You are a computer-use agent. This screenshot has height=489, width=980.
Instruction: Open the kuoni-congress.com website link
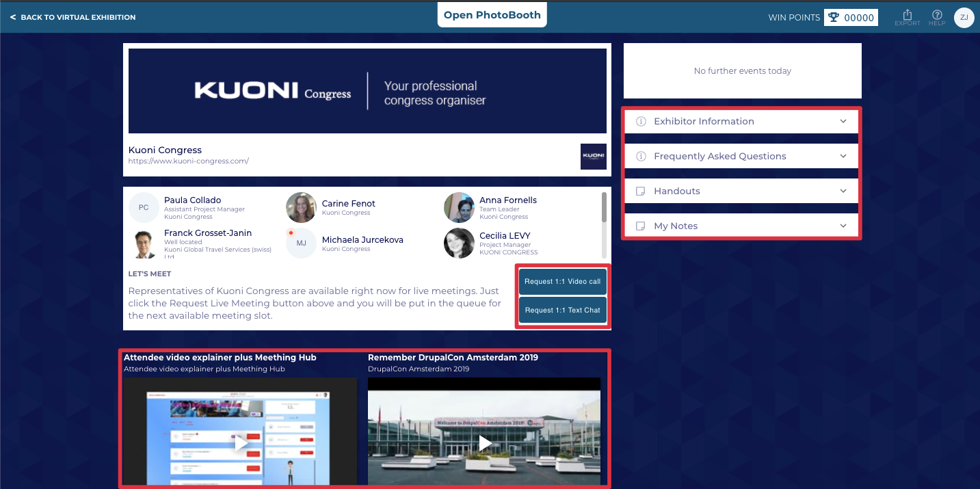click(189, 161)
